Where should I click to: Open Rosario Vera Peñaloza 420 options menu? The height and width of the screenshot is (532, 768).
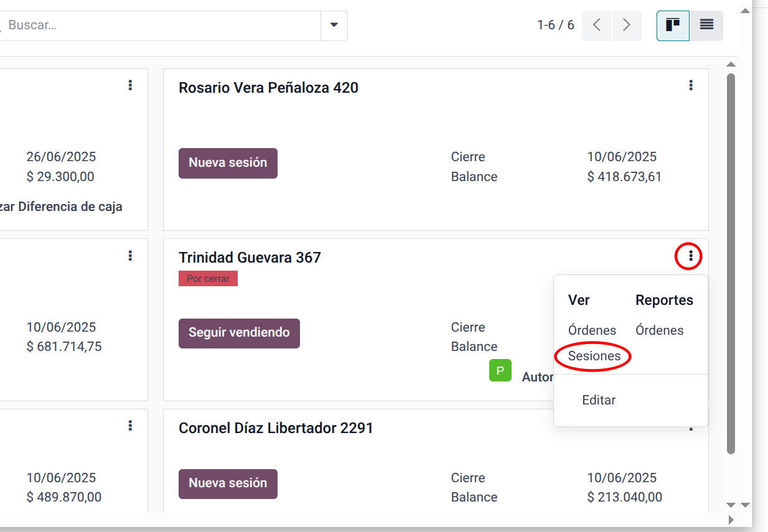[x=691, y=85]
